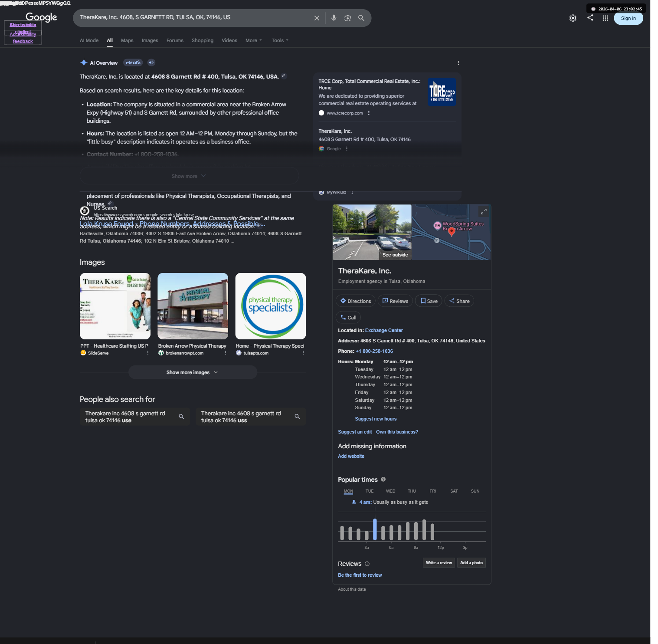Click Write a review
This screenshot has height=644, width=658.
pyautogui.click(x=439, y=563)
